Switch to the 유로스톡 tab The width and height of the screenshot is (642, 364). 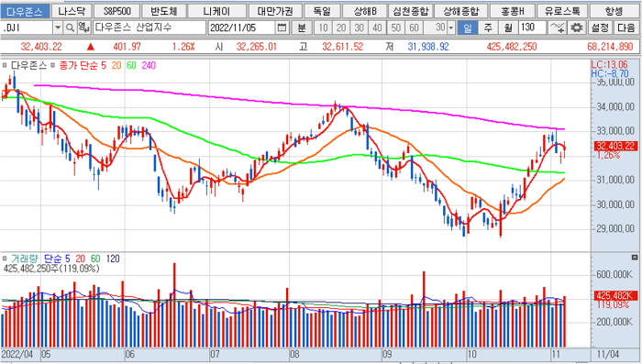[562, 11]
